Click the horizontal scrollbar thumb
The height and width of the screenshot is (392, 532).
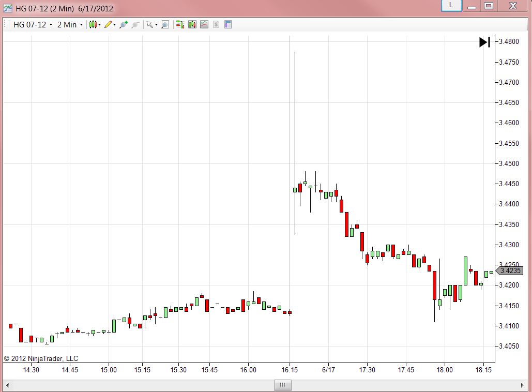(x=283, y=385)
